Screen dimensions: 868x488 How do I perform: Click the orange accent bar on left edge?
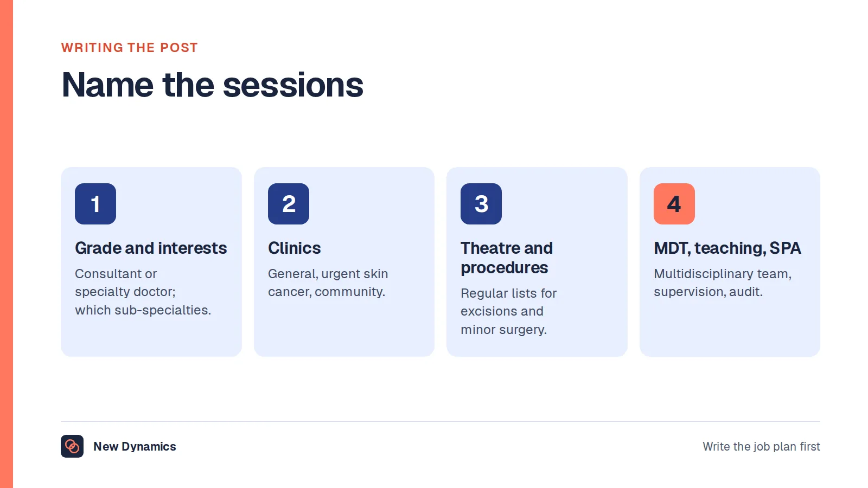[x=7, y=244]
